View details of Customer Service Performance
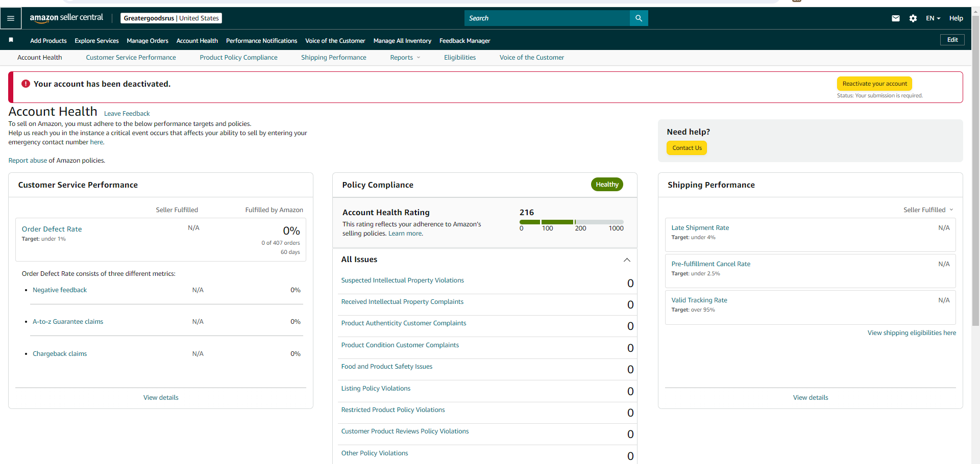The width and height of the screenshot is (980, 464). tap(161, 398)
